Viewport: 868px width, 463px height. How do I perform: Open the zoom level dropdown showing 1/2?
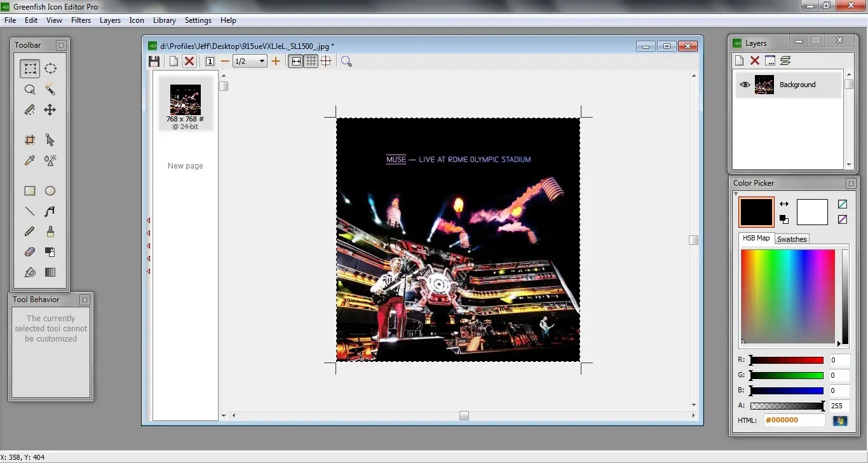(x=250, y=61)
